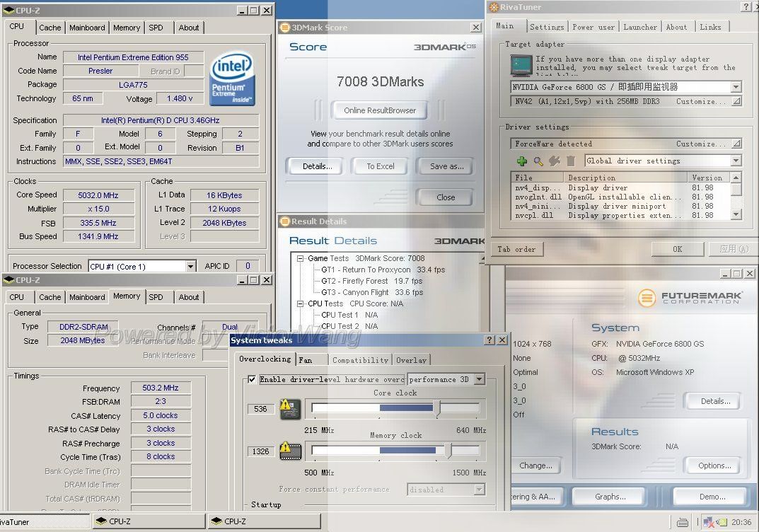Click the second CPU-Z taskbar button

click(265, 522)
